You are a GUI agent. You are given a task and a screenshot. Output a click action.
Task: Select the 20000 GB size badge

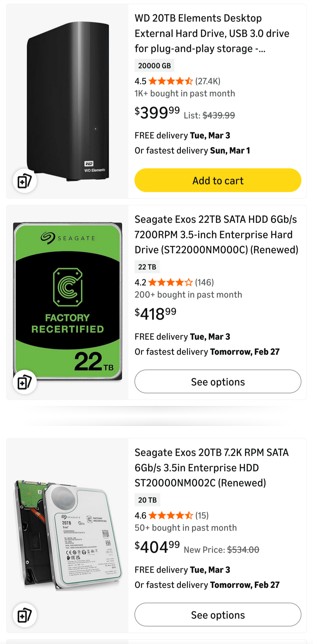tap(154, 66)
